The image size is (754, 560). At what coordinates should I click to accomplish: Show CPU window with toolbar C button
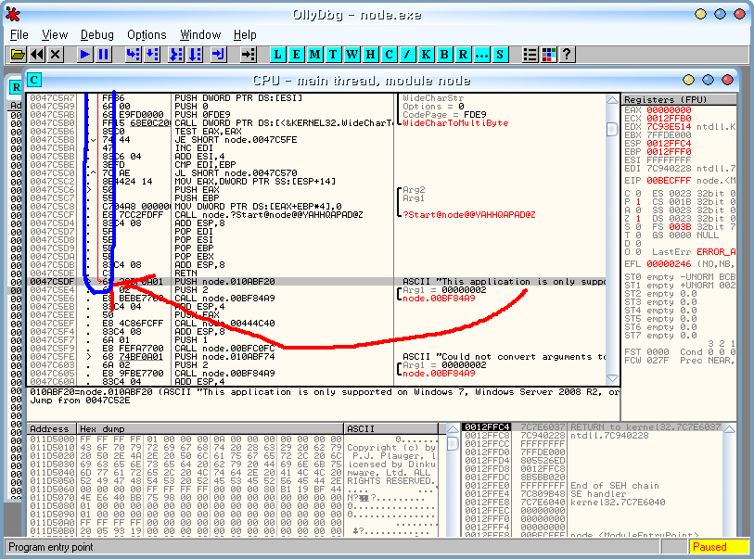[x=389, y=55]
